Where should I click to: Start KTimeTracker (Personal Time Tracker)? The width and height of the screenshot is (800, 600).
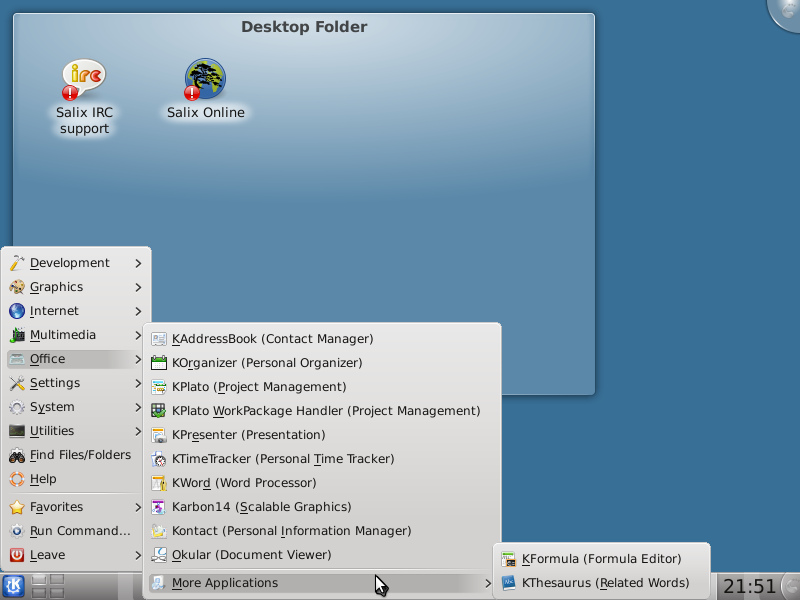(x=322, y=459)
